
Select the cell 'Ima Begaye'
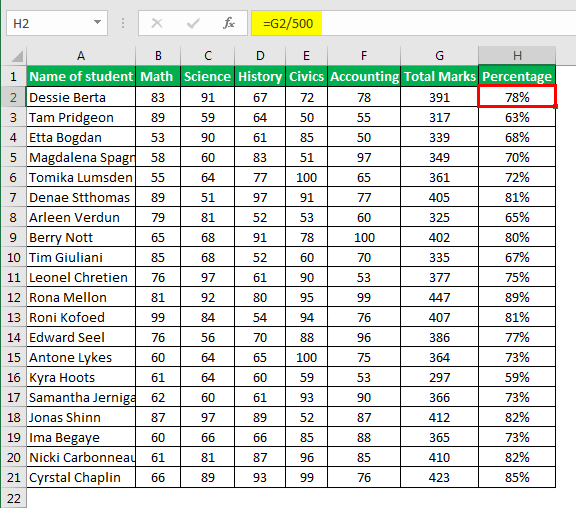[x=81, y=437]
